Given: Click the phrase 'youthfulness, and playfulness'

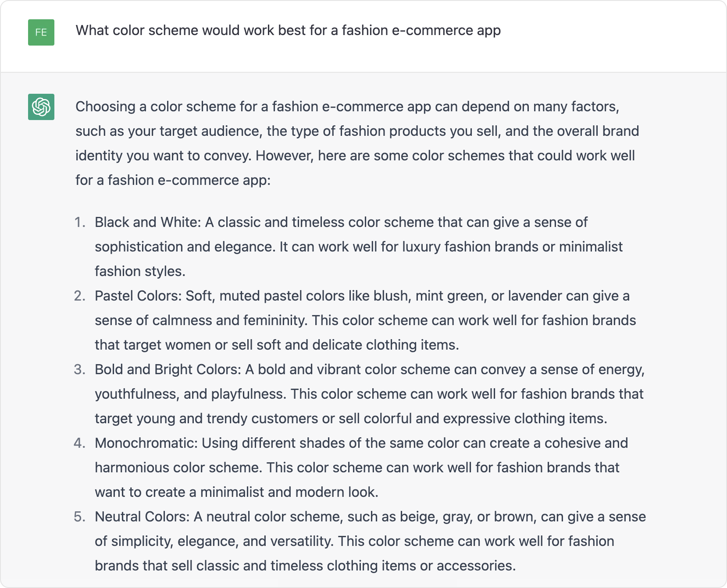Looking at the screenshot, I should (189, 394).
